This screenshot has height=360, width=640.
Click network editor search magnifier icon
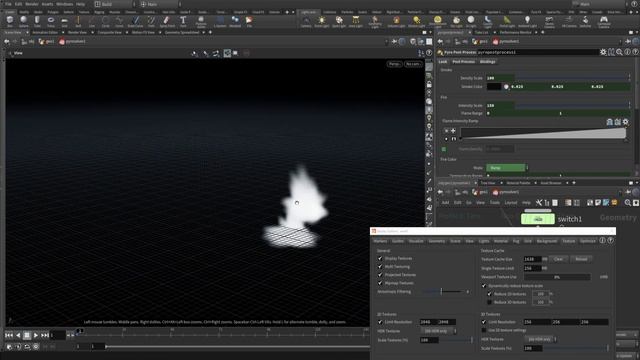tap(628, 203)
